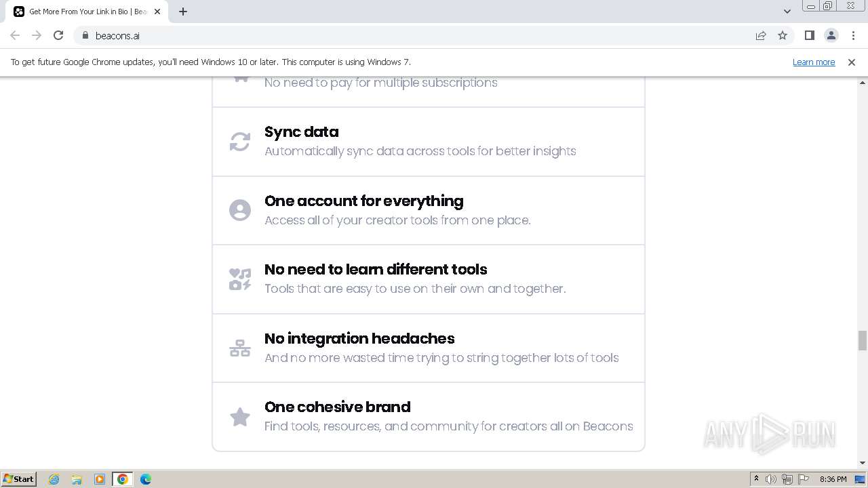The width and height of the screenshot is (868, 488).
Task: Click the One account for everything heading
Action: (x=364, y=201)
